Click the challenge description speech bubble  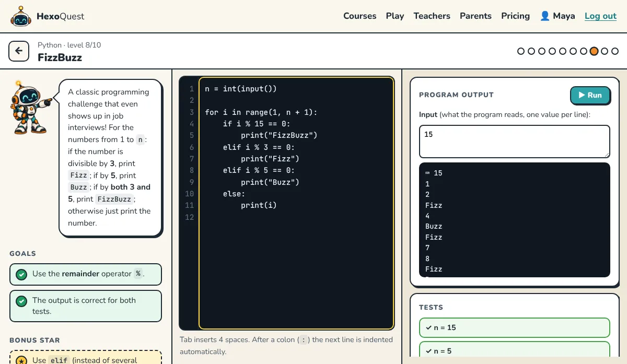point(111,158)
